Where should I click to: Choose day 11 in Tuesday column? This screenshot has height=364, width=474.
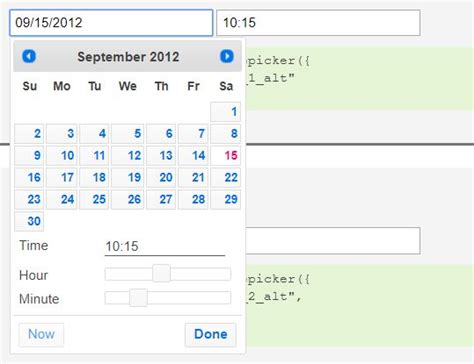(x=94, y=155)
